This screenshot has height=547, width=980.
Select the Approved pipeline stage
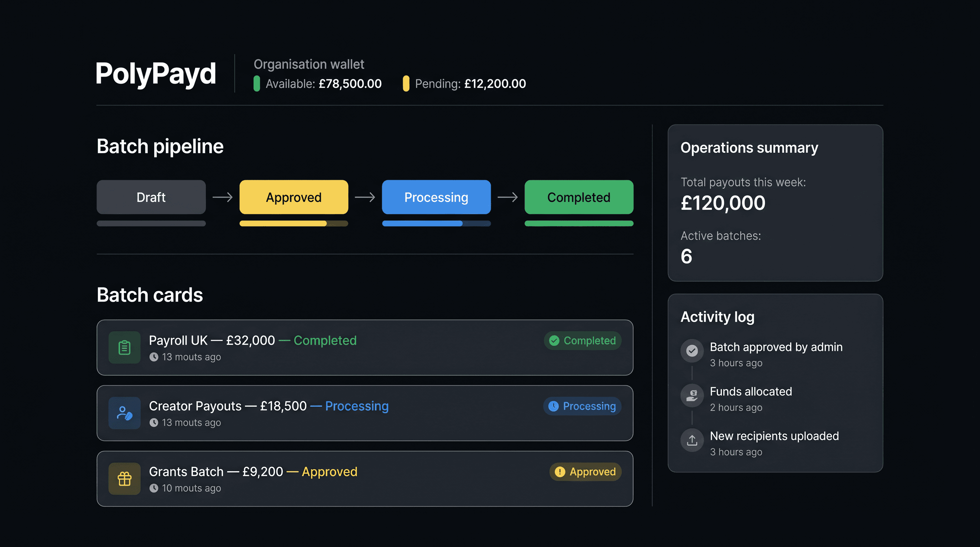coord(293,197)
